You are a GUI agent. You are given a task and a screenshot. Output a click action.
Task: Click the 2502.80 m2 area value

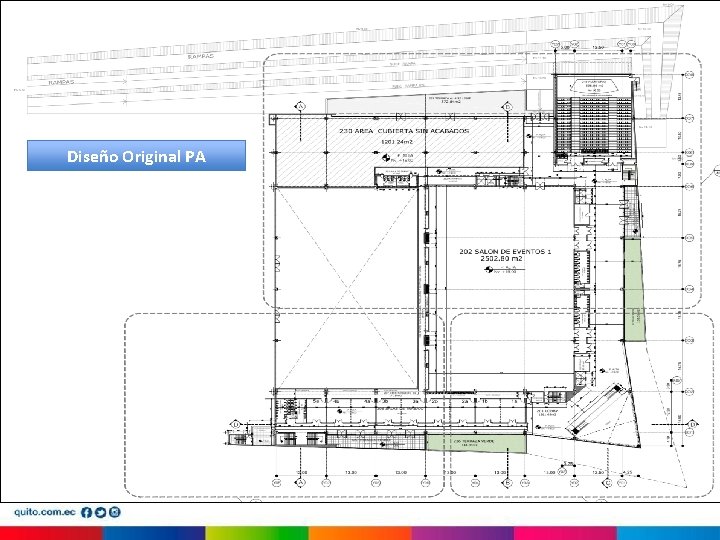coord(501,259)
